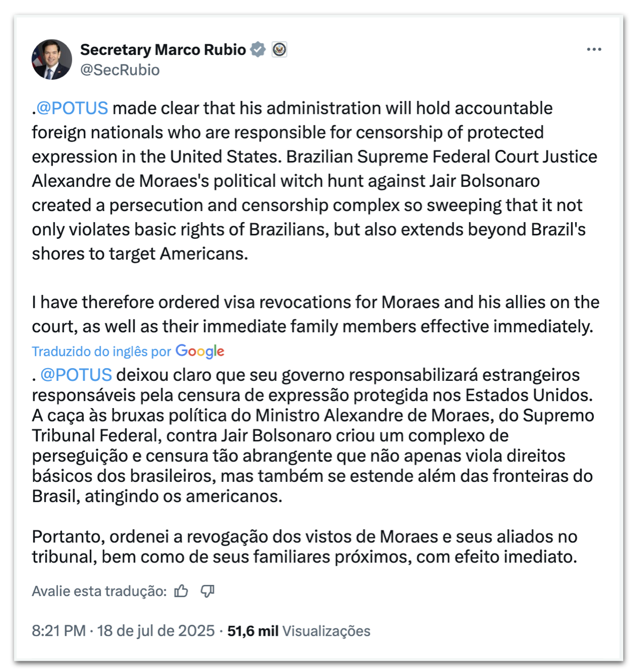Click the English paragraph about visa revocations
This screenshot has width=635, height=672.
click(315, 314)
